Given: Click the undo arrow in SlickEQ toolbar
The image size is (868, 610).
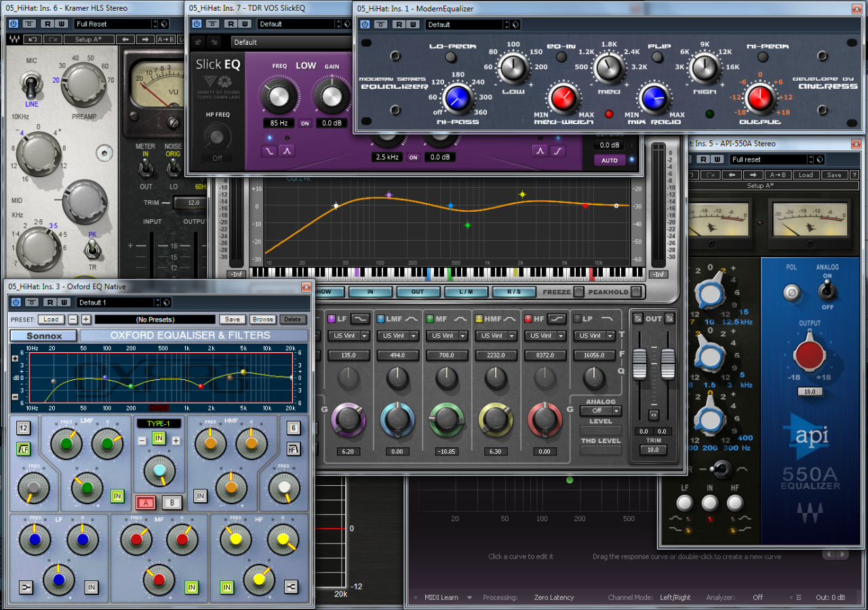Looking at the screenshot, I should [x=199, y=41].
